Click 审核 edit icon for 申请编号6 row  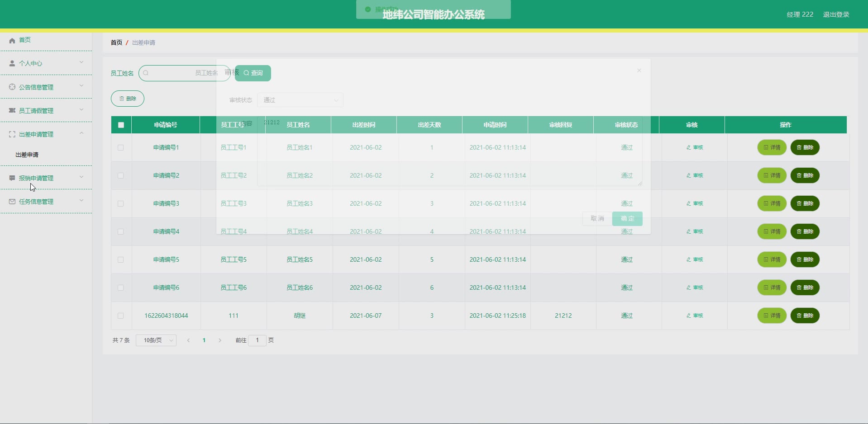pos(688,287)
